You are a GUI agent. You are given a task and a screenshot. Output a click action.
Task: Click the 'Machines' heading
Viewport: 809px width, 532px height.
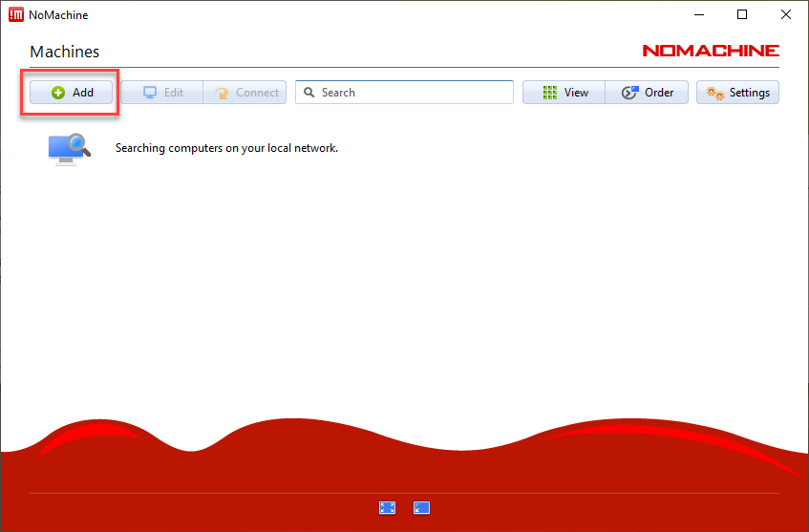click(x=65, y=52)
